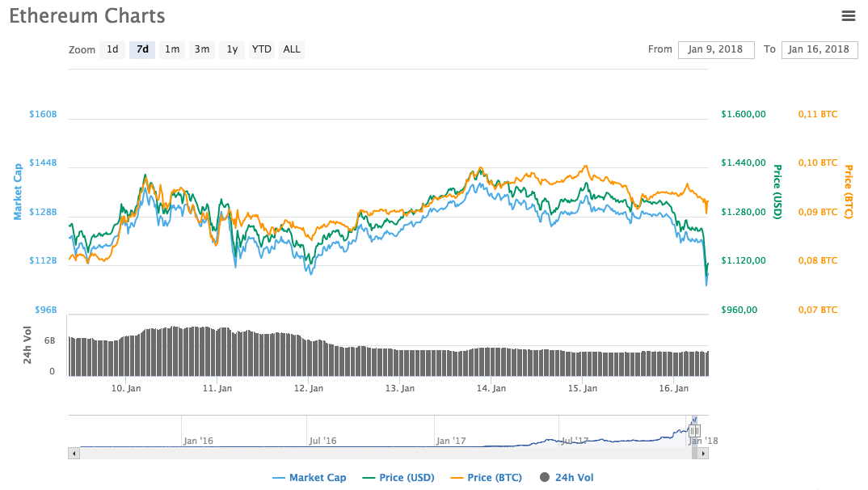Image resolution: width=868 pixels, height=490 pixels.
Task: Click the $1.600,00 price label
Action: point(744,114)
